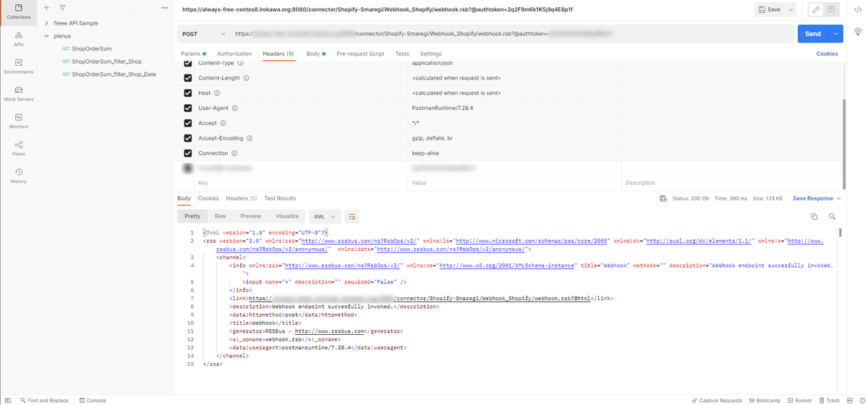This screenshot has width=868, height=405.
Task: Switch to the Pre-request Script tab
Action: point(360,54)
